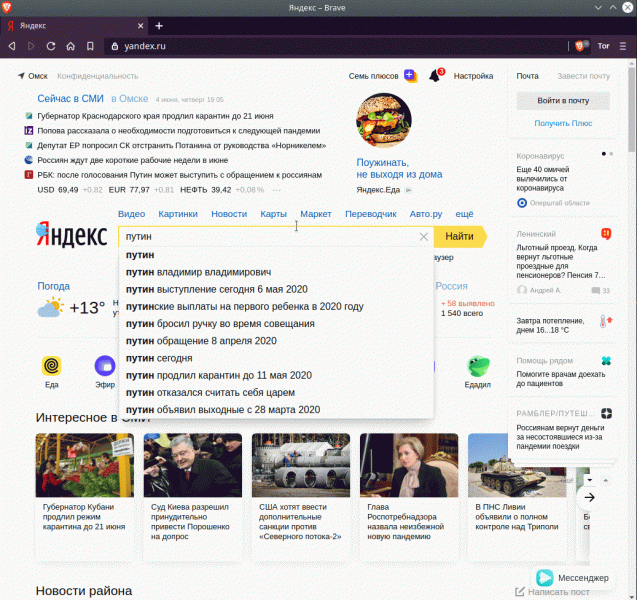
Task: Select suggestion путин бросил ручку во время совещания
Action: [x=276, y=324]
